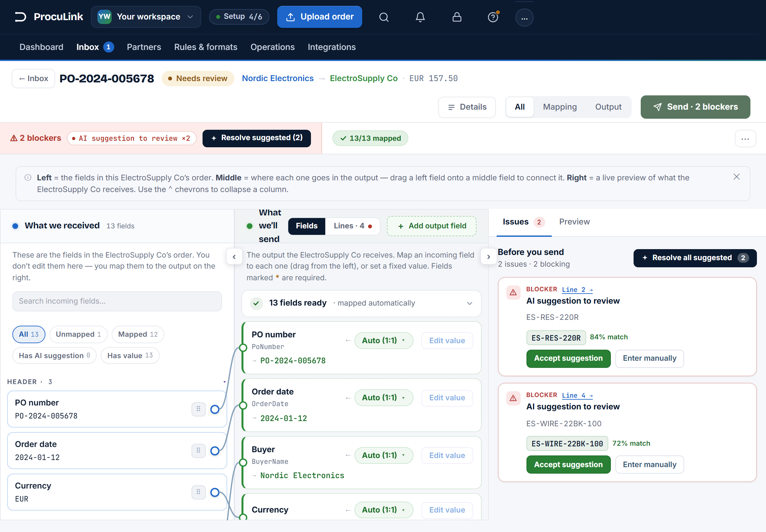
Task: Switch the view toggle to Mapping
Action: click(560, 107)
